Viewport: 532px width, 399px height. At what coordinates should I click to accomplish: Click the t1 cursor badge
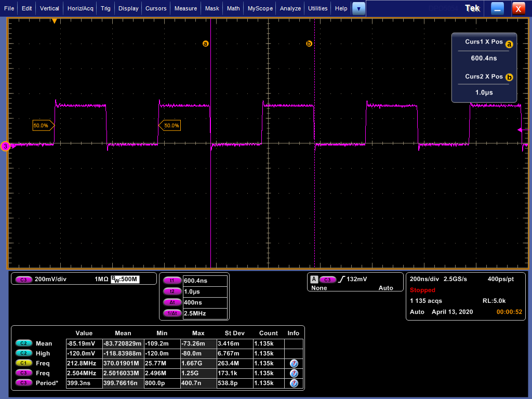coord(172,281)
